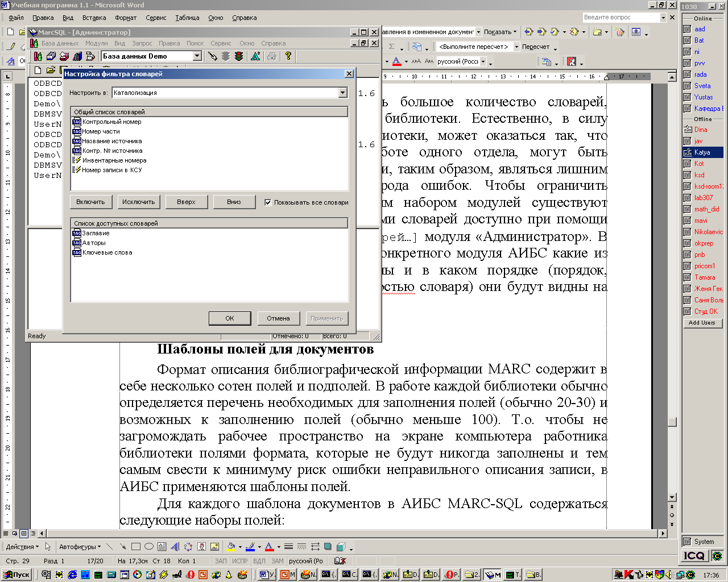
Task: Click the Internet Explorer quick launch icon
Action: [x=72, y=575]
